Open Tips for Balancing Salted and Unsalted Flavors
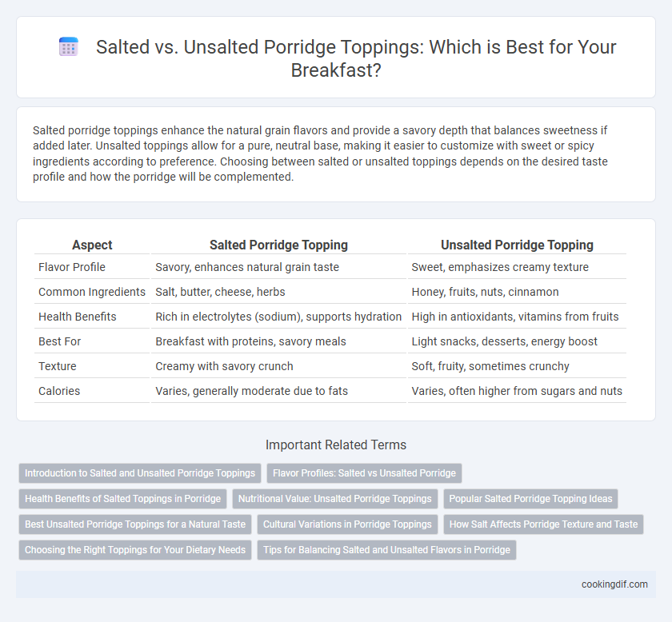Screen dimensions: 672x622 pos(386,550)
